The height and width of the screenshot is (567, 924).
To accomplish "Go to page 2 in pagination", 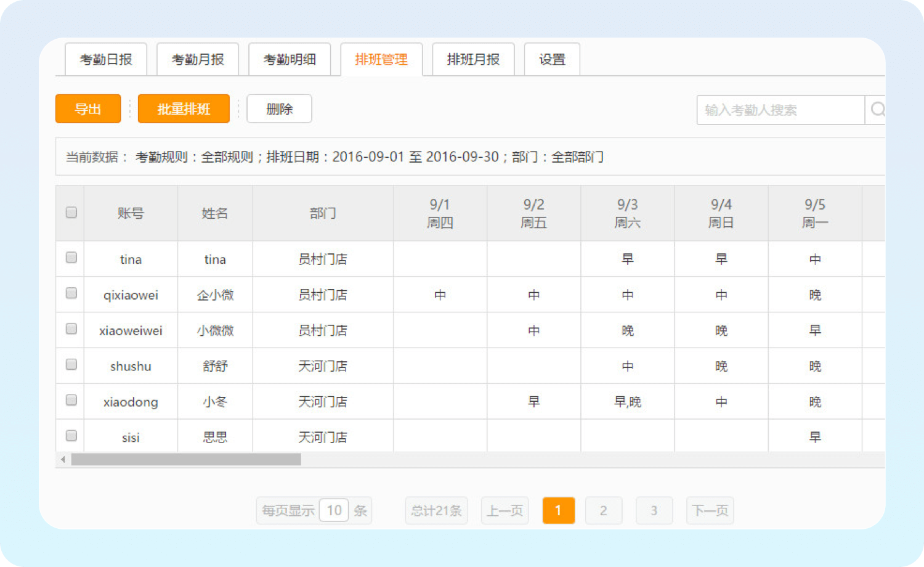I will click(x=604, y=510).
